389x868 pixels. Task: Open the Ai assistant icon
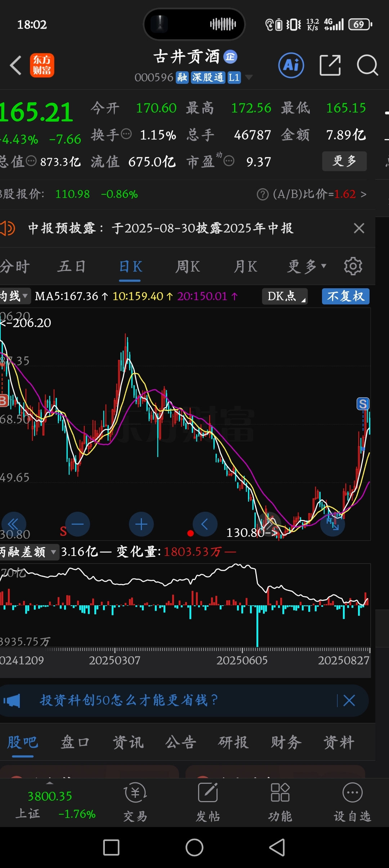291,65
